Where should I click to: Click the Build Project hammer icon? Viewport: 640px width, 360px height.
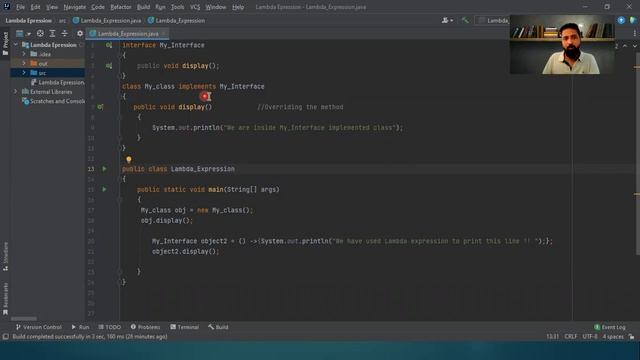tap(465, 20)
